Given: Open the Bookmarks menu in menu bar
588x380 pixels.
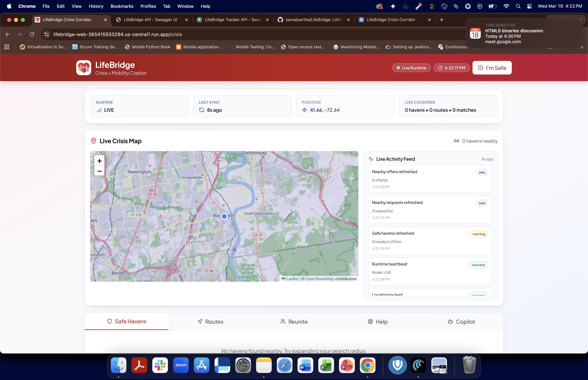Looking at the screenshot, I should tap(122, 6).
